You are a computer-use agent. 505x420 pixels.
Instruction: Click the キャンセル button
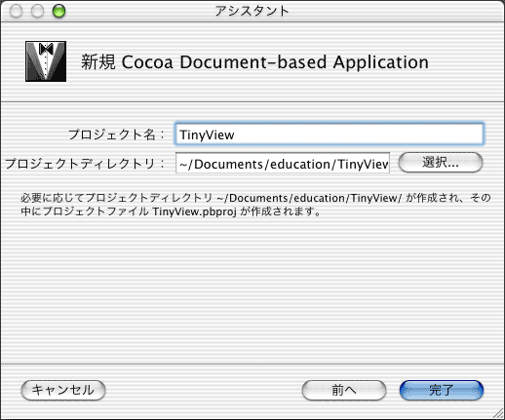(x=63, y=390)
